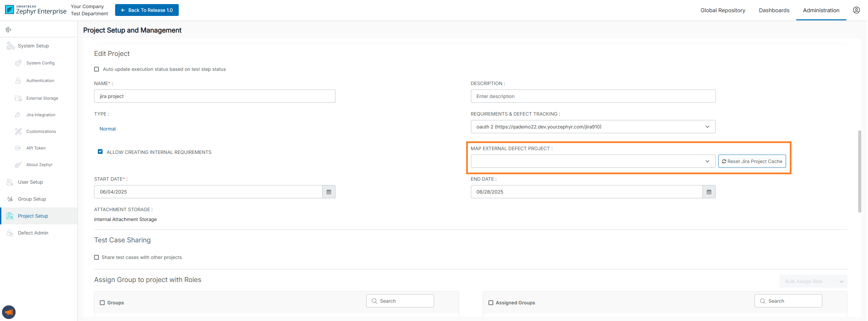Image resolution: width=868 pixels, height=321 pixels.
Task: Click the Jira Integration sidebar icon
Action: click(x=18, y=115)
